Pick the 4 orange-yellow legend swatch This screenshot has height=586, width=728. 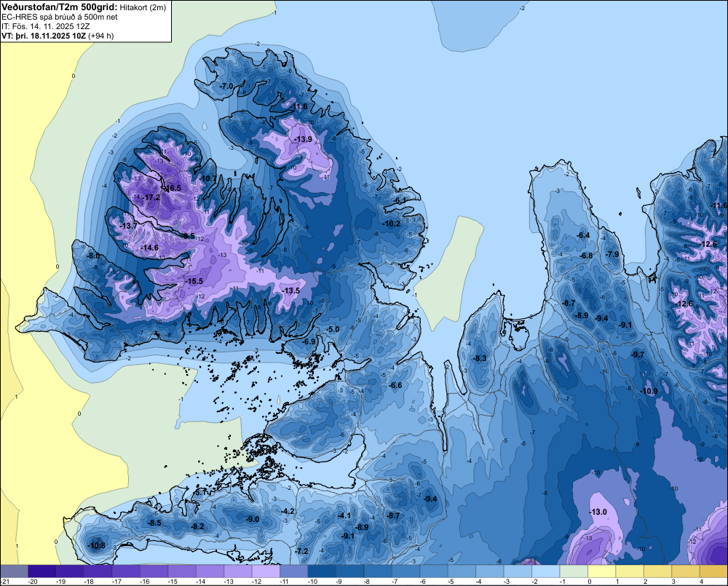[713, 571]
